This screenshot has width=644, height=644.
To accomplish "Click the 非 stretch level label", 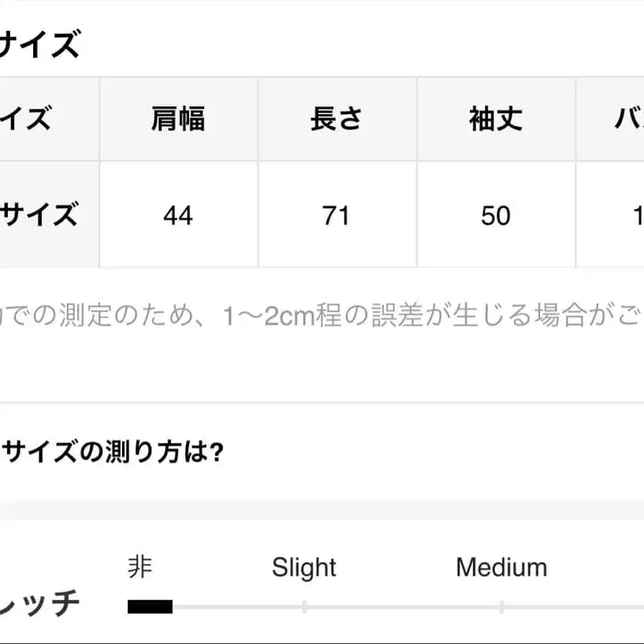I will [140, 566].
